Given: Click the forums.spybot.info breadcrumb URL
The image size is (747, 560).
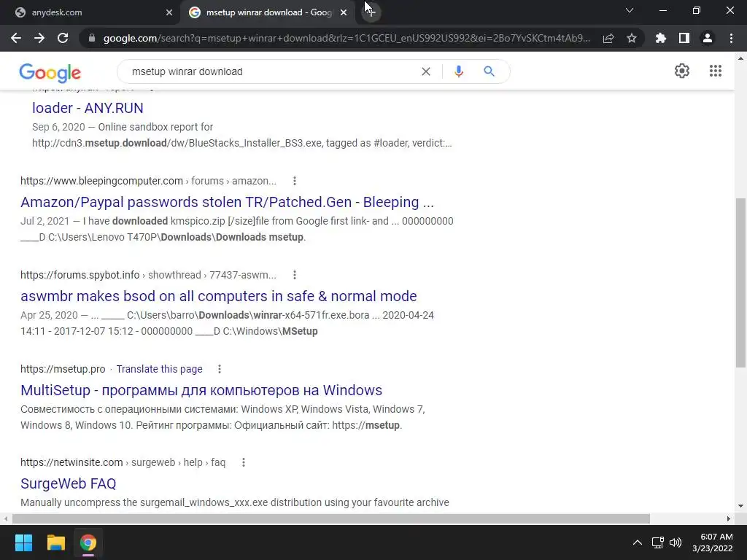Looking at the screenshot, I should pyautogui.click(x=148, y=275).
